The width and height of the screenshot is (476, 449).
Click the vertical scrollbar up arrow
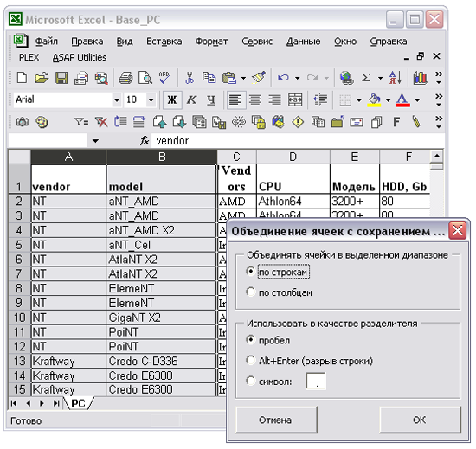pyautogui.click(x=436, y=157)
